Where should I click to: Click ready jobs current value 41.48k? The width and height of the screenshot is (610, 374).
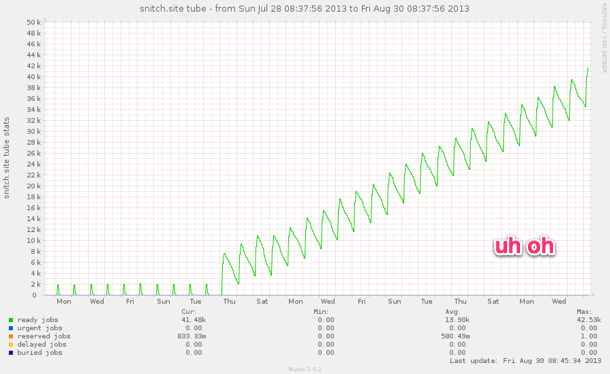click(194, 320)
